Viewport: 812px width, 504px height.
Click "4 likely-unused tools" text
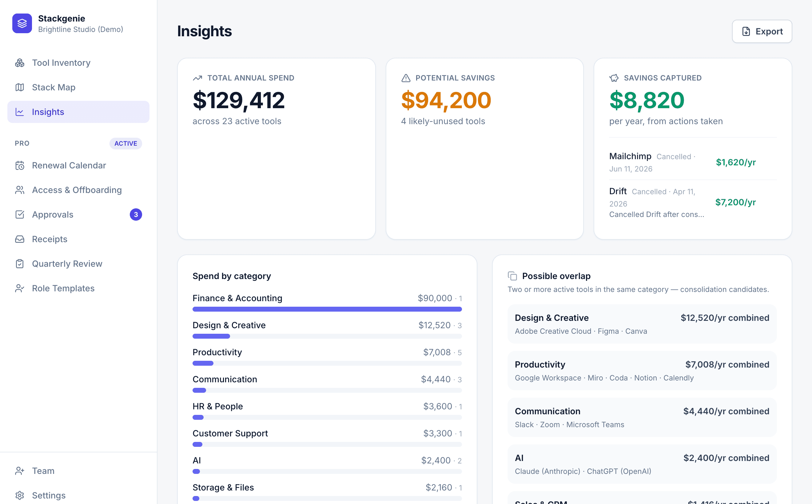tap(443, 121)
